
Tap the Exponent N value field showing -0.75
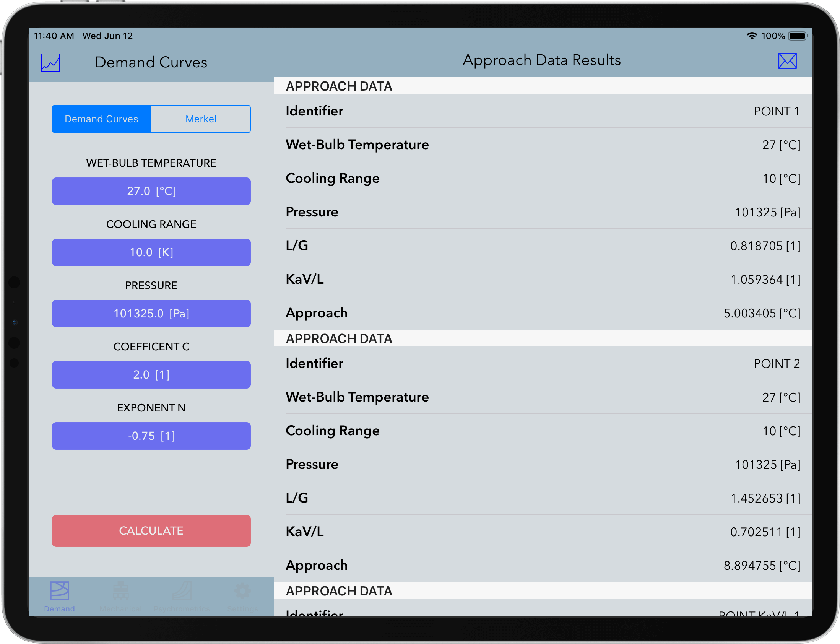coord(151,436)
